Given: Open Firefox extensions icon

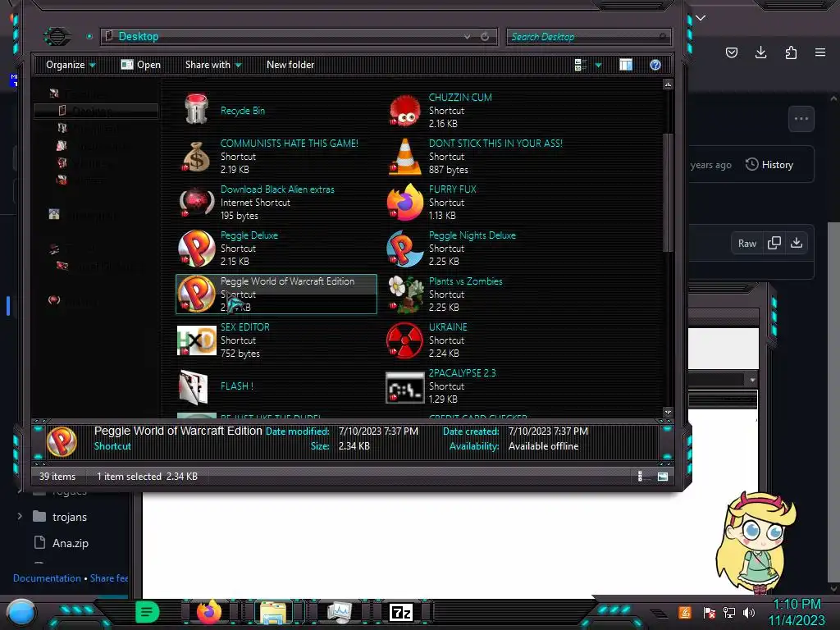Looking at the screenshot, I should (791, 52).
